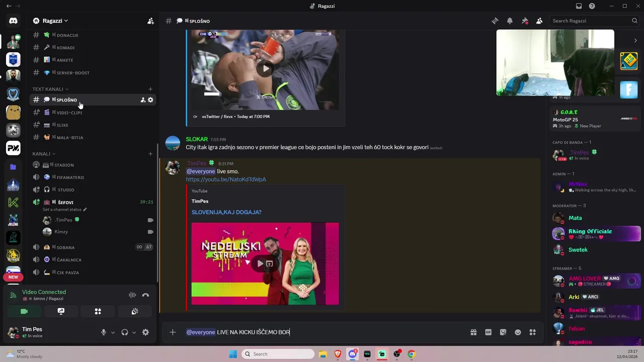Select Kimzy in ŠEFOVI voice channel
This screenshot has width=644, height=362.
click(97, 232)
